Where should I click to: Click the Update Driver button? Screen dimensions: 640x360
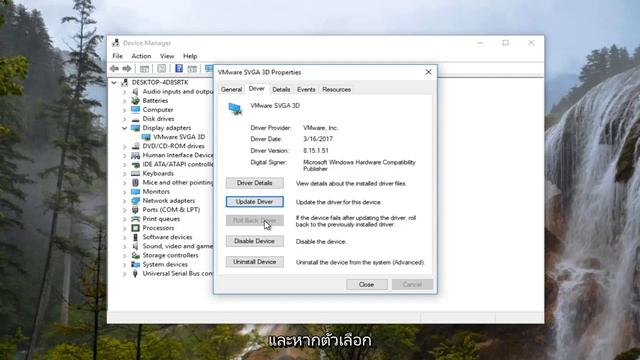[x=255, y=202]
